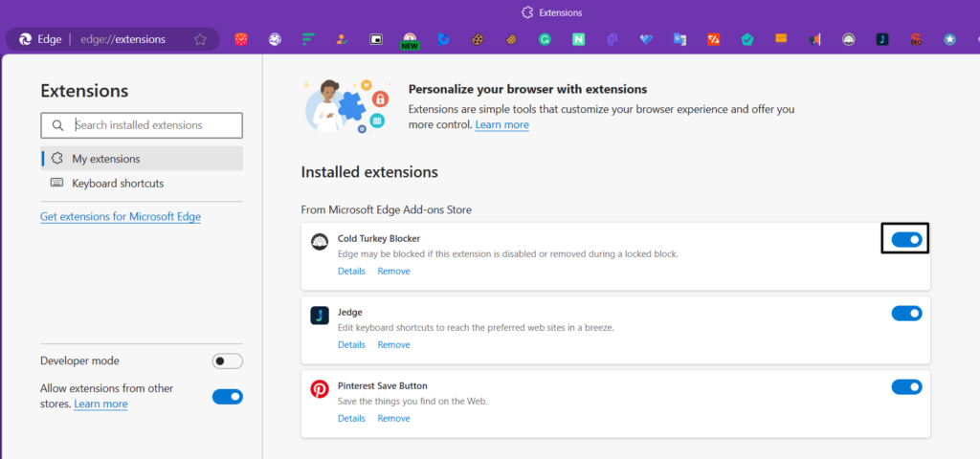Toggle Allow extensions from other stores
980x459 pixels.
pos(228,396)
